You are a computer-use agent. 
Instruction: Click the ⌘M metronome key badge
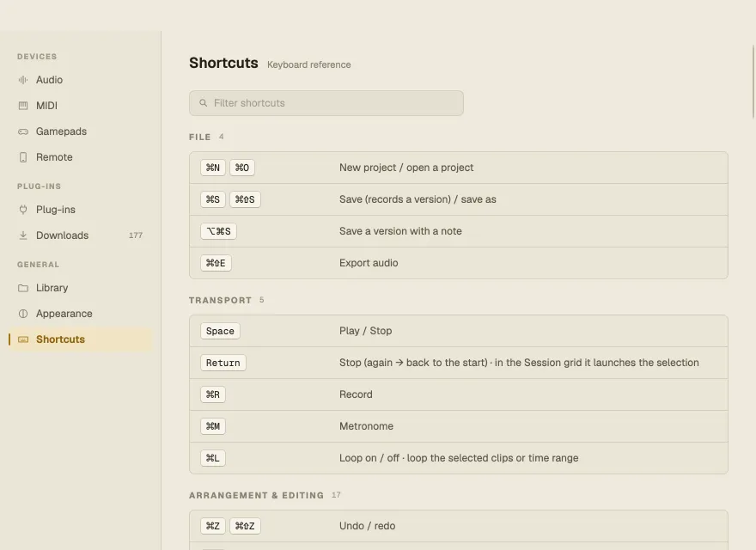[213, 426]
